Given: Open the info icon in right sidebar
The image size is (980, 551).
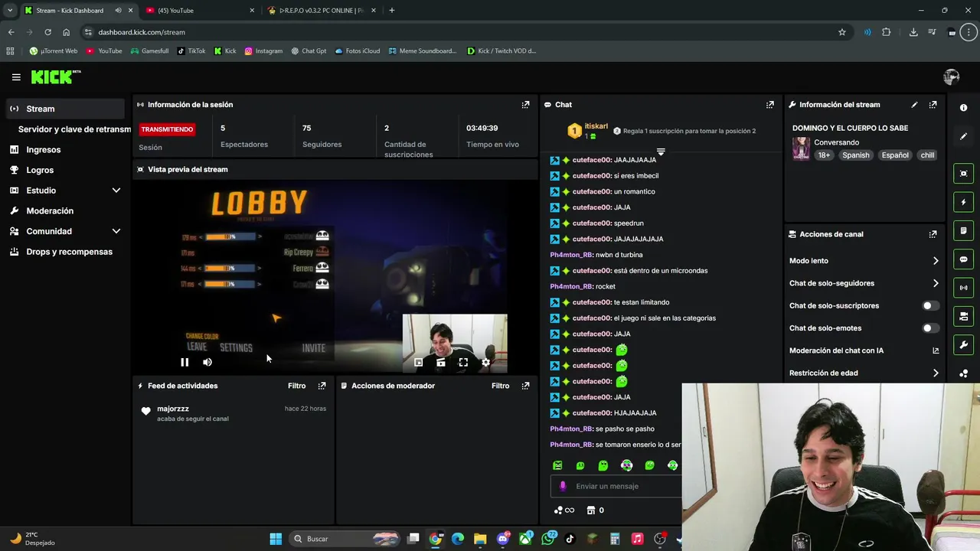Looking at the screenshot, I should (x=963, y=108).
